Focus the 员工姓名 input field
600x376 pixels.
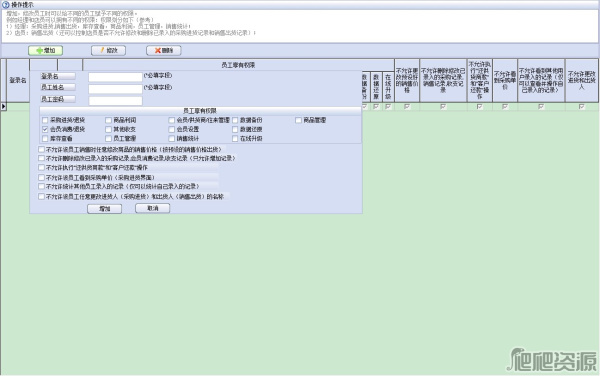(115, 89)
